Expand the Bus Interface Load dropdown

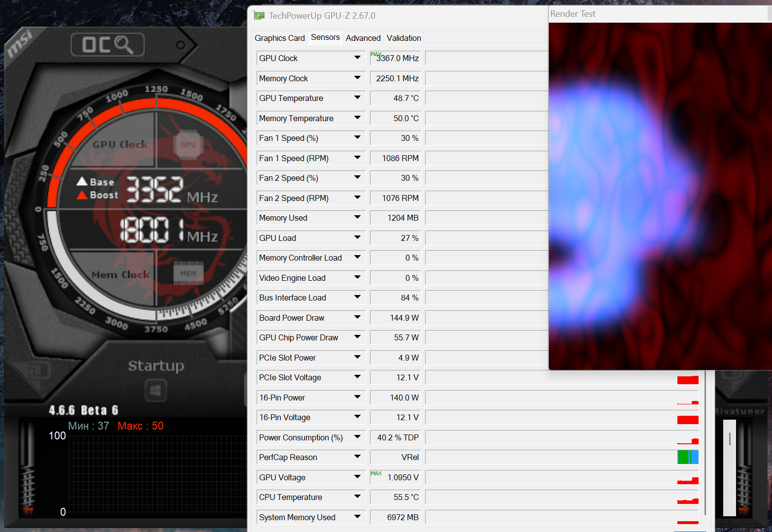pos(358,298)
